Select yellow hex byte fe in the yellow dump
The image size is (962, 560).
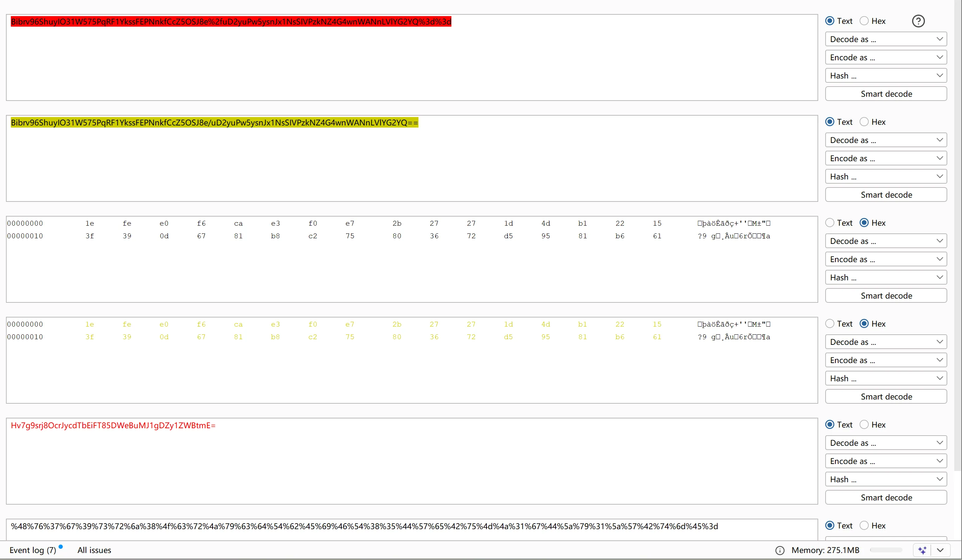pyautogui.click(x=127, y=324)
